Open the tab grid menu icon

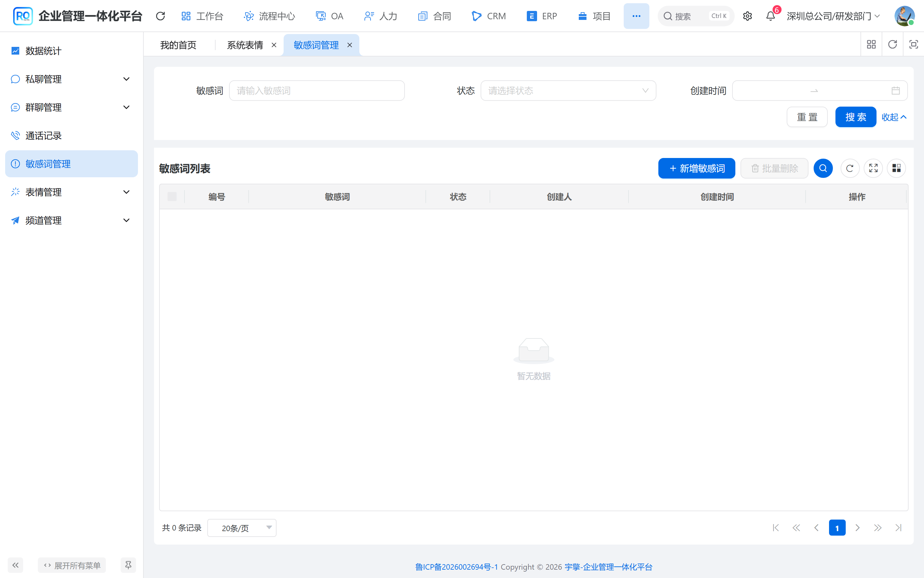pyautogui.click(x=871, y=45)
